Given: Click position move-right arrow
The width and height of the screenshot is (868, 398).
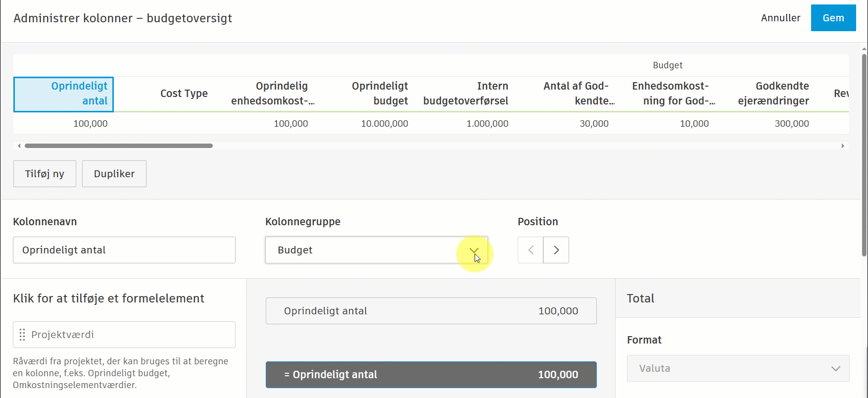Looking at the screenshot, I should pos(556,250).
